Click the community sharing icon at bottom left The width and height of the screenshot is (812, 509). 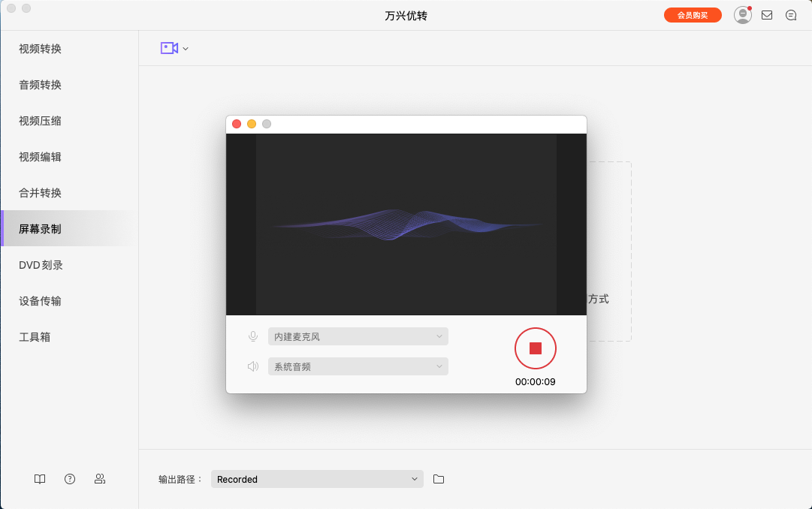(99, 478)
